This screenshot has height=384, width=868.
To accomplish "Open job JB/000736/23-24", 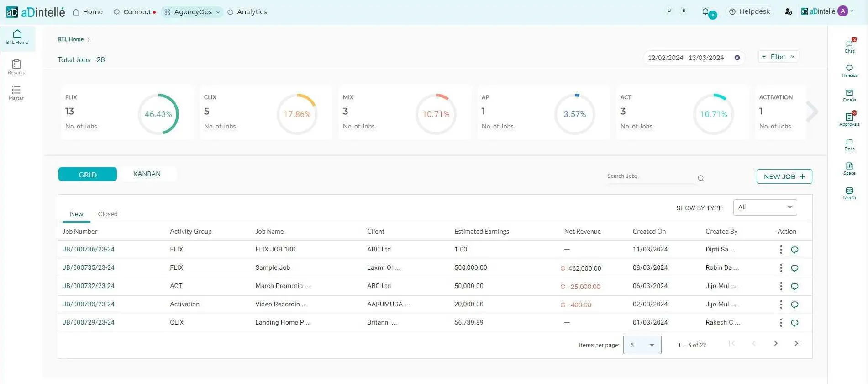I will (89, 249).
